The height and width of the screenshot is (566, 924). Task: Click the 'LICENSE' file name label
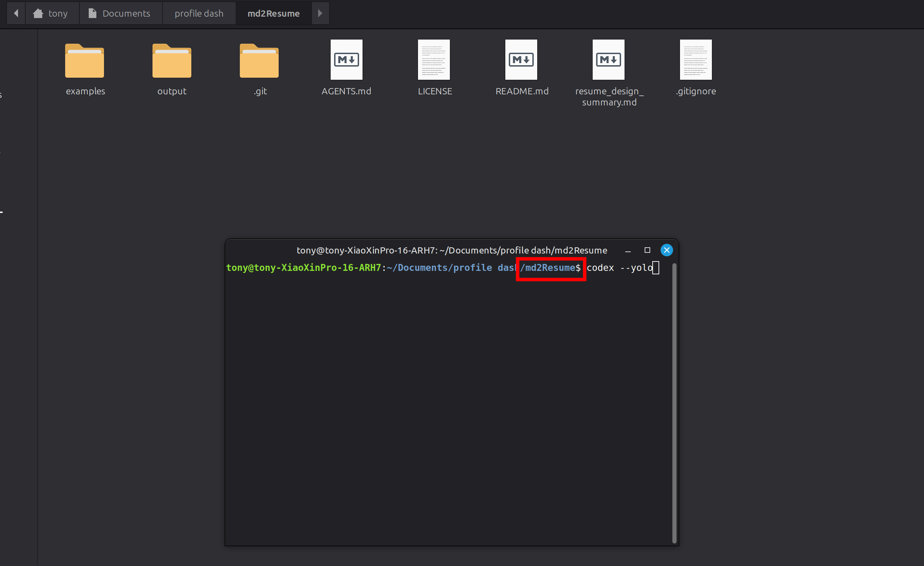coord(435,91)
